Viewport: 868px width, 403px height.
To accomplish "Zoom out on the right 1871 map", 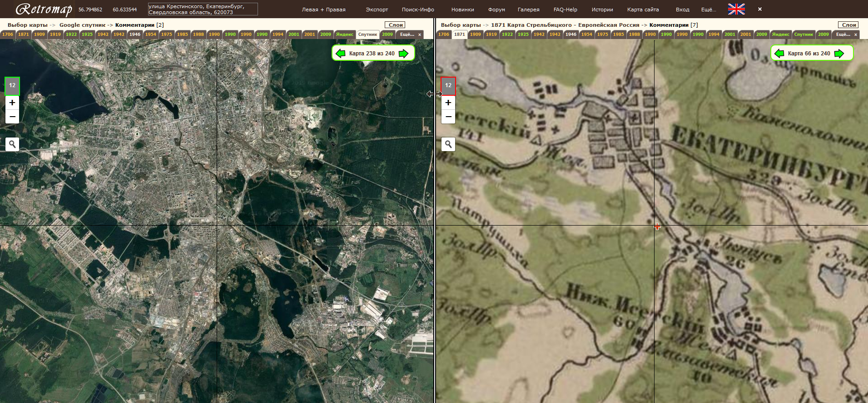I will [448, 117].
